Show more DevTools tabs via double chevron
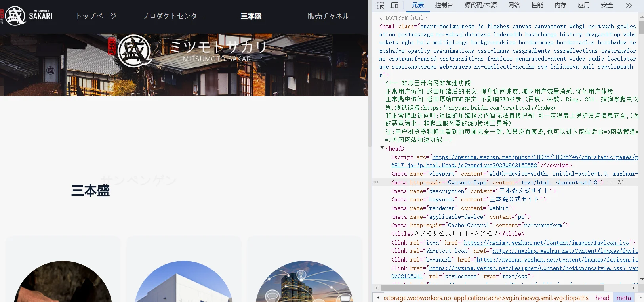The width and height of the screenshot is (644, 302). 629,5
